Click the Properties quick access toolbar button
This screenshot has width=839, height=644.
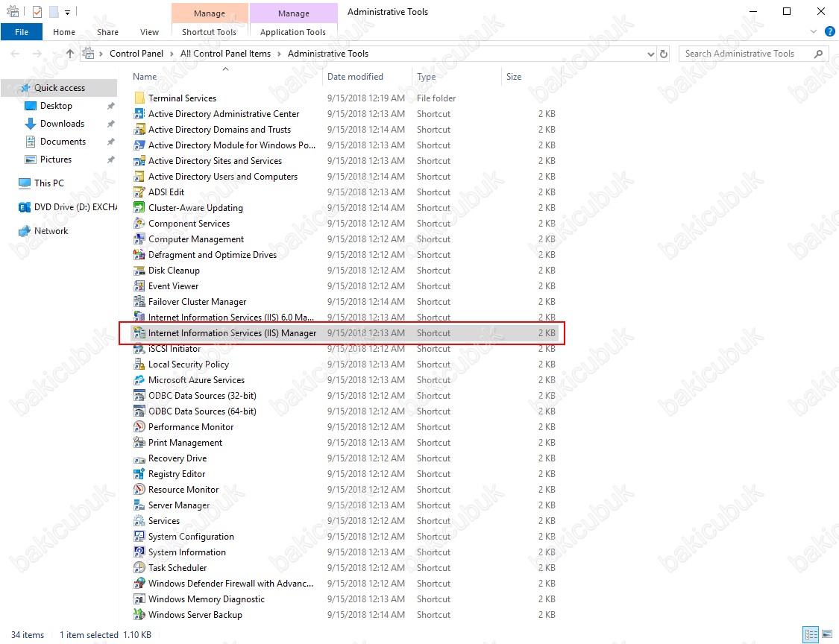[37, 11]
